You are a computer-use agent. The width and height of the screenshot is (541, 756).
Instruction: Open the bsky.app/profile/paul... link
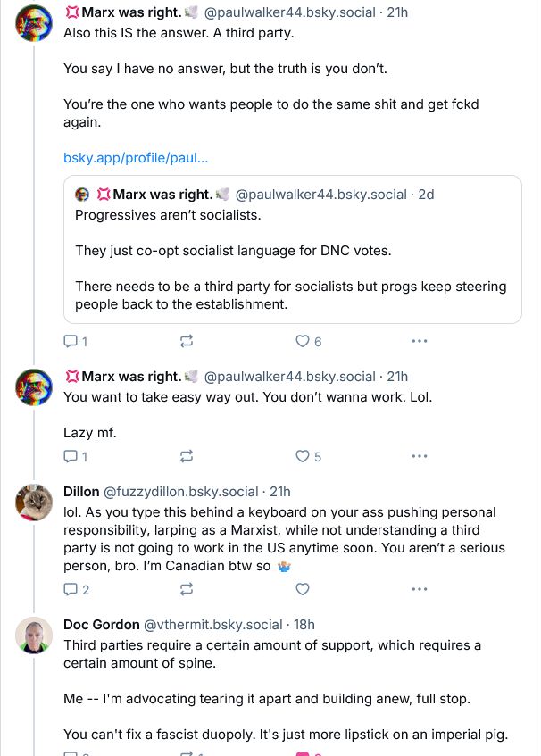(136, 158)
